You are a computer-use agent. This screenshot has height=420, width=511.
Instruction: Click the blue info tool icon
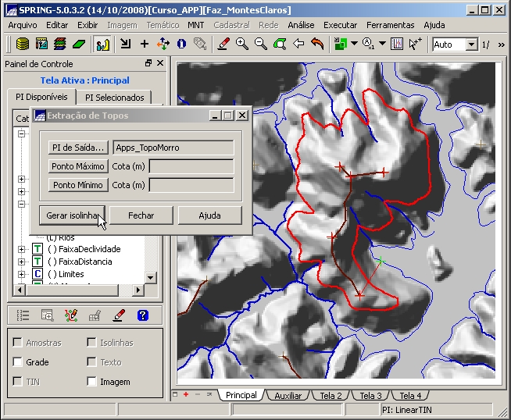tap(181, 44)
